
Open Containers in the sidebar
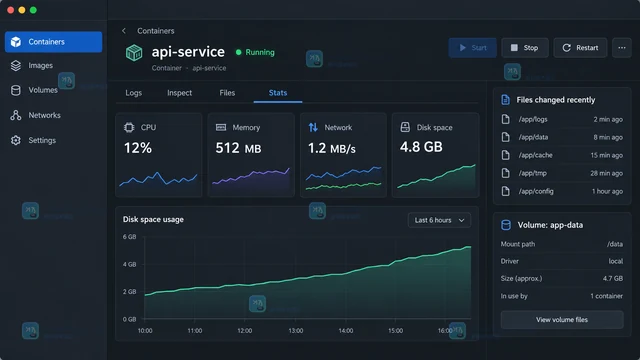53,42
